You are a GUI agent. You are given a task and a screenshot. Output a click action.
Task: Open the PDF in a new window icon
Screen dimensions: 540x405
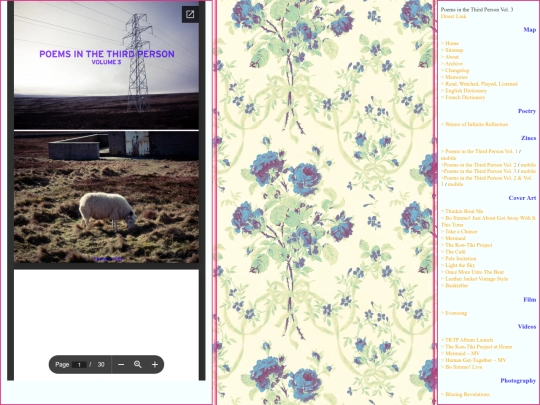(x=190, y=14)
